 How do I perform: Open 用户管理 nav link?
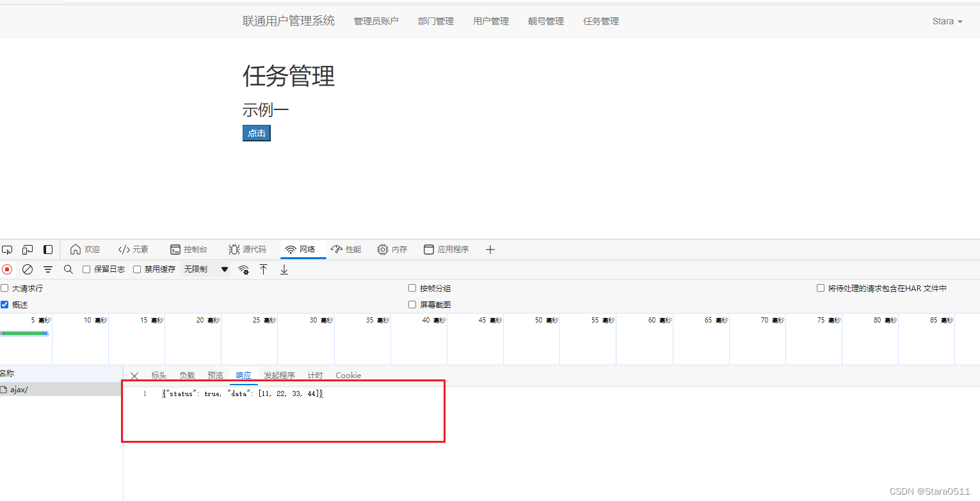[x=491, y=21]
